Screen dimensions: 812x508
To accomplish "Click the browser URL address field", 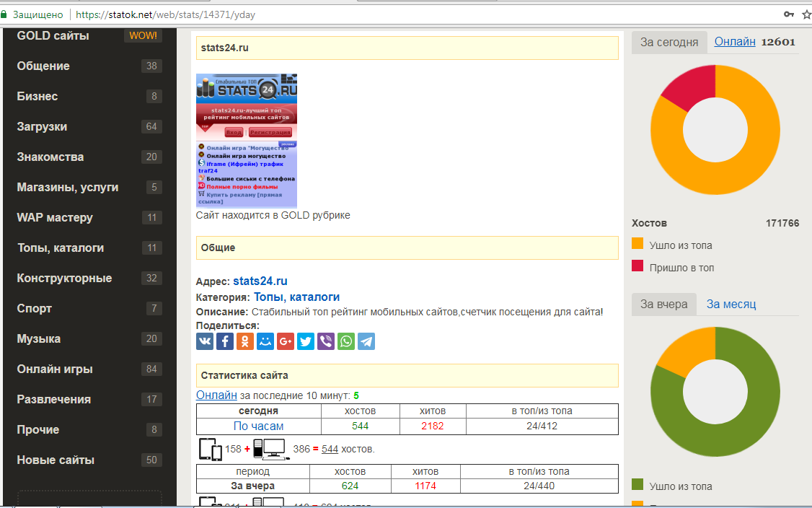I will pos(433,14).
